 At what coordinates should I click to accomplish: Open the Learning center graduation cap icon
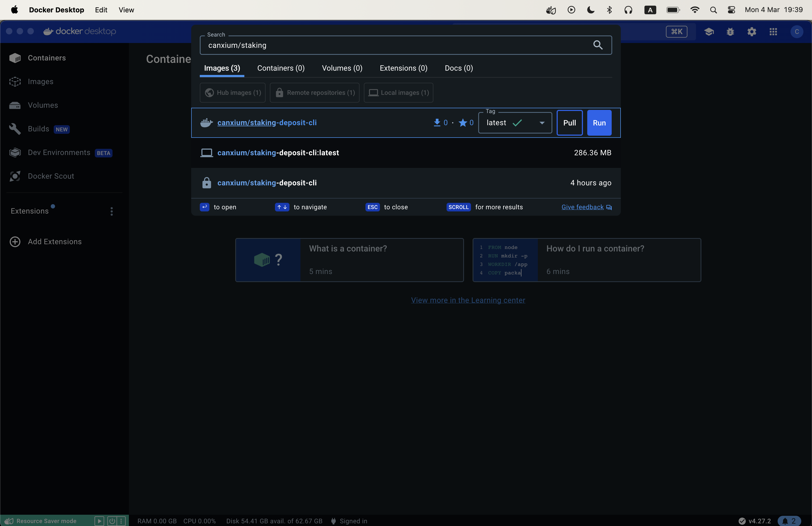pyautogui.click(x=709, y=32)
